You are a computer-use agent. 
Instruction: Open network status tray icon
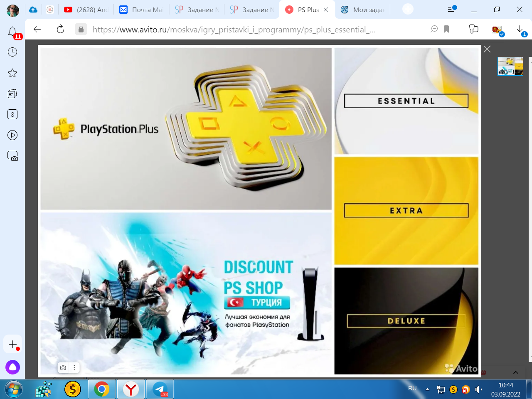[x=441, y=389]
